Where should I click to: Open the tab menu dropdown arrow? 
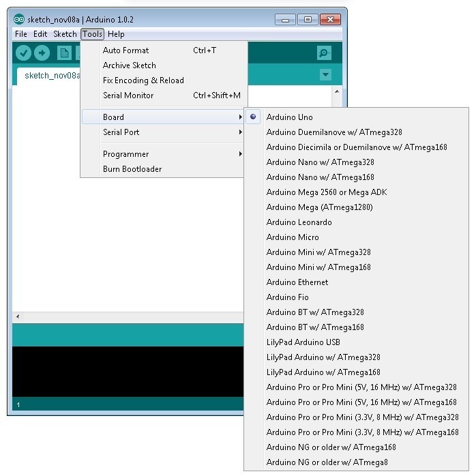tap(325, 75)
